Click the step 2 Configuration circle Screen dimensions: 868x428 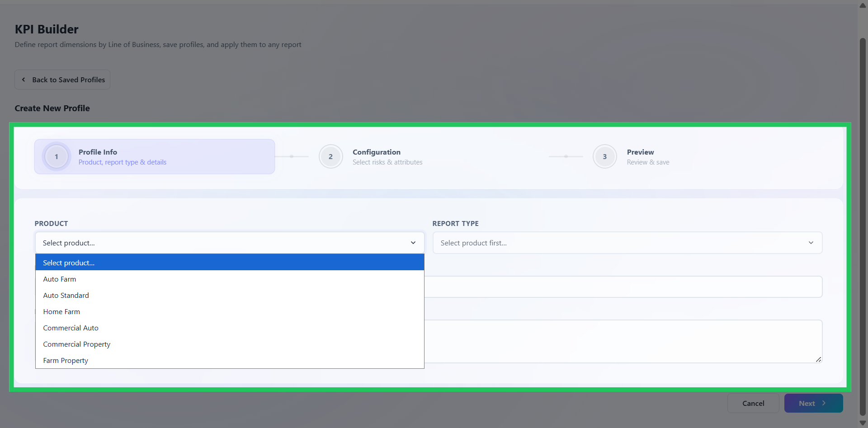click(x=330, y=157)
